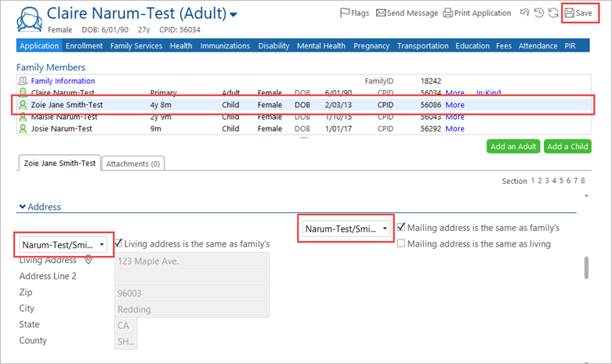
Task: Switch to the Immunizations tab
Action: click(225, 46)
